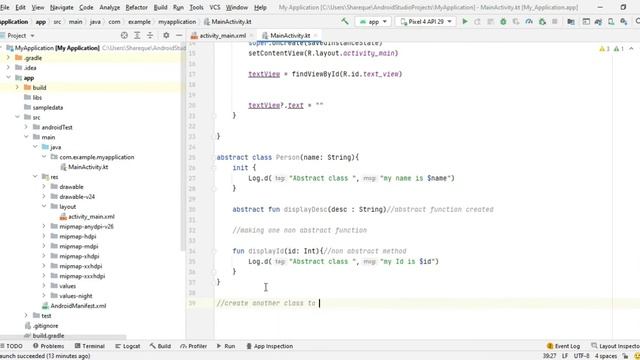
Task: Open the Terminal tool window
Action: [x=90, y=346]
